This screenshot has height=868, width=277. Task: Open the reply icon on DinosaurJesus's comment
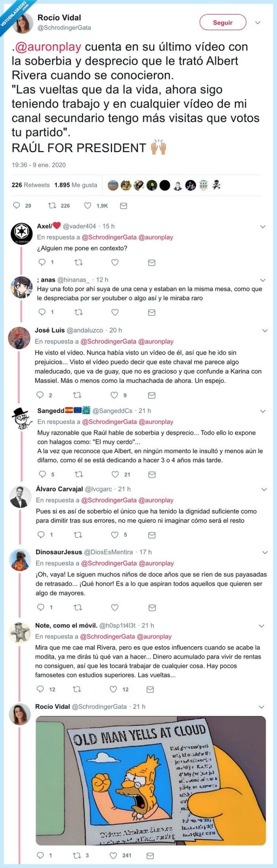40,607
